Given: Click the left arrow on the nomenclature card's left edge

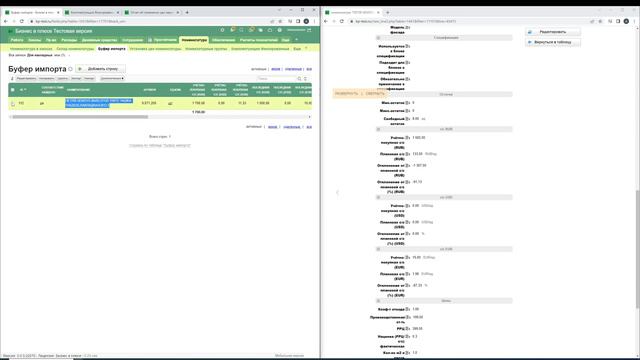Looking at the screenshot, I should pyautogui.click(x=337, y=192).
